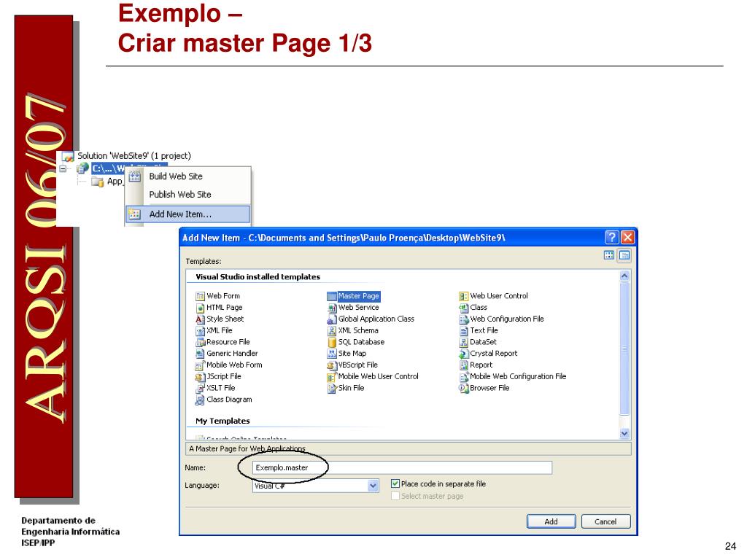Choose the HTML Page template icon

point(200,308)
